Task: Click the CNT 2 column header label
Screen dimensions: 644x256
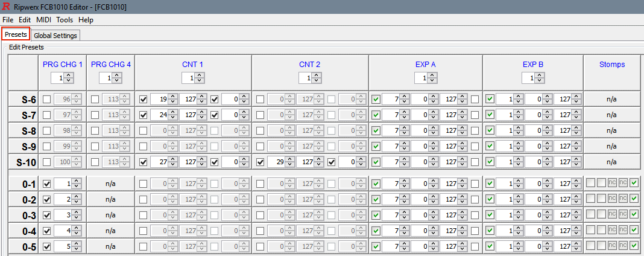Action: coord(309,65)
